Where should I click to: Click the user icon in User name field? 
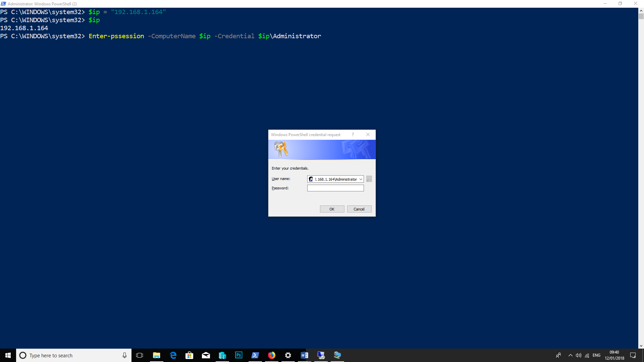(x=311, y=179)
